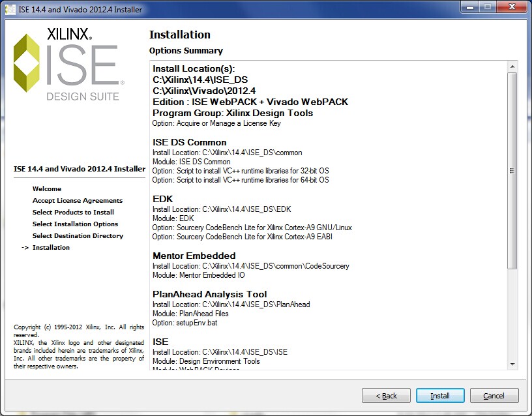The width and height of the screenshot is (532, 416).
Task: Cancel the installation
Action: (494, 395)
